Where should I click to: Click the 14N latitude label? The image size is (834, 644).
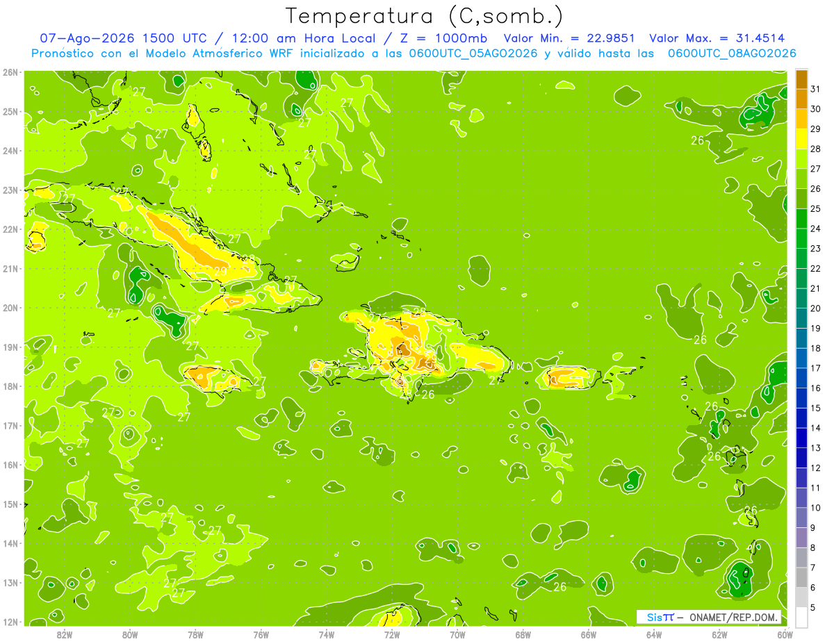[x=11, y=543]
